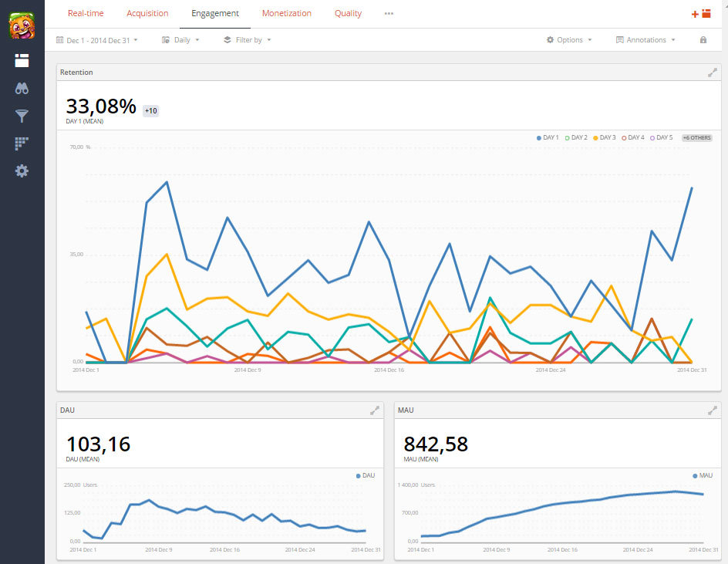This screenshot has height=564, width=728.
Task: Open the Options dropdown
Action: coord(569,40)
